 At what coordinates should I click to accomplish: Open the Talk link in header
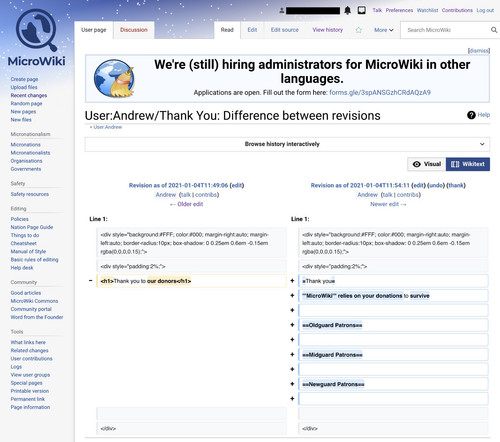pyautogui.click(x=377, y=10)
